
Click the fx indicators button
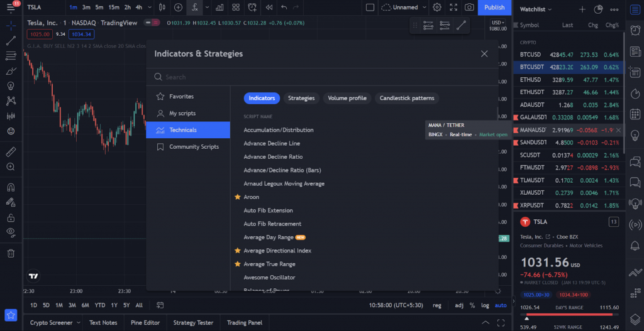(195, 8)
